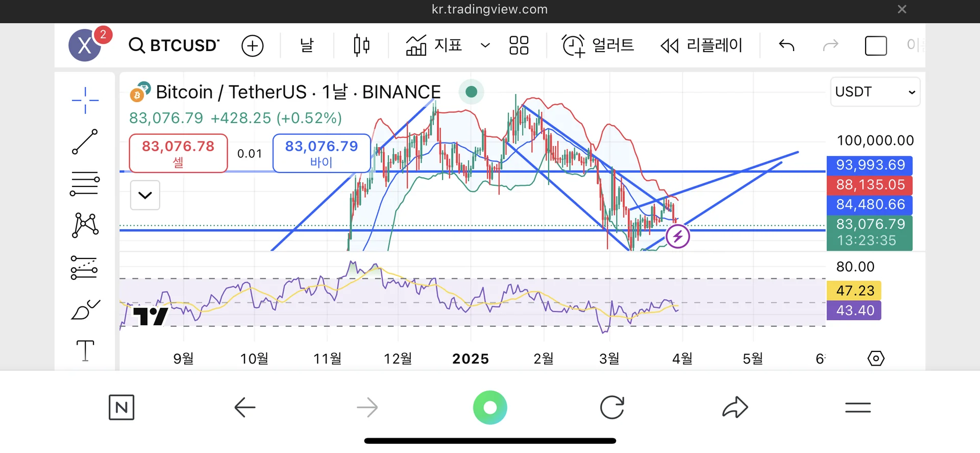980x453 pixels.
Task: Close the in-app browser with X
Action: coord(902,9)
